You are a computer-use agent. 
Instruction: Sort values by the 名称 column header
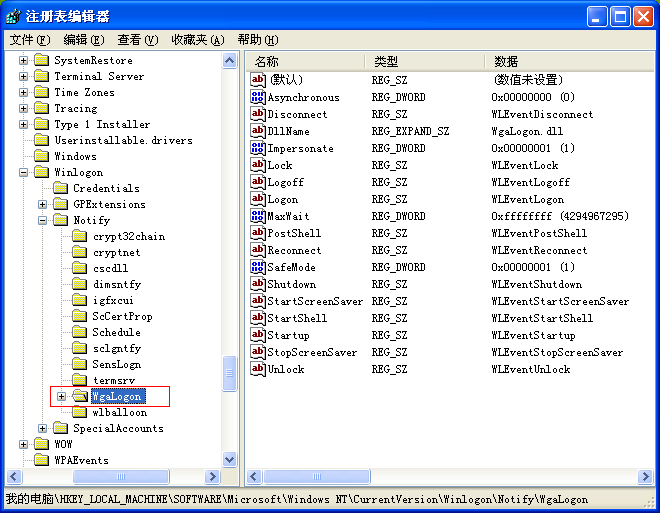305,61
